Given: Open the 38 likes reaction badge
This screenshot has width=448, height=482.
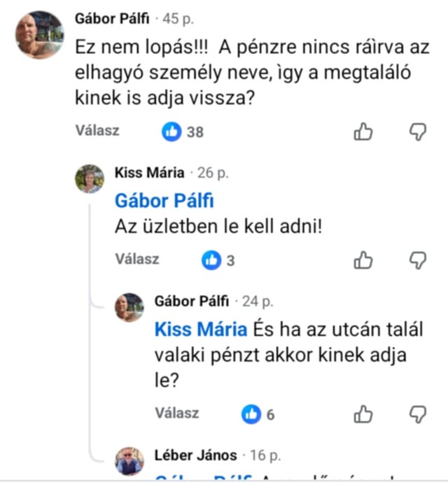Looking at the screenshot, I should tap(183, 132).
